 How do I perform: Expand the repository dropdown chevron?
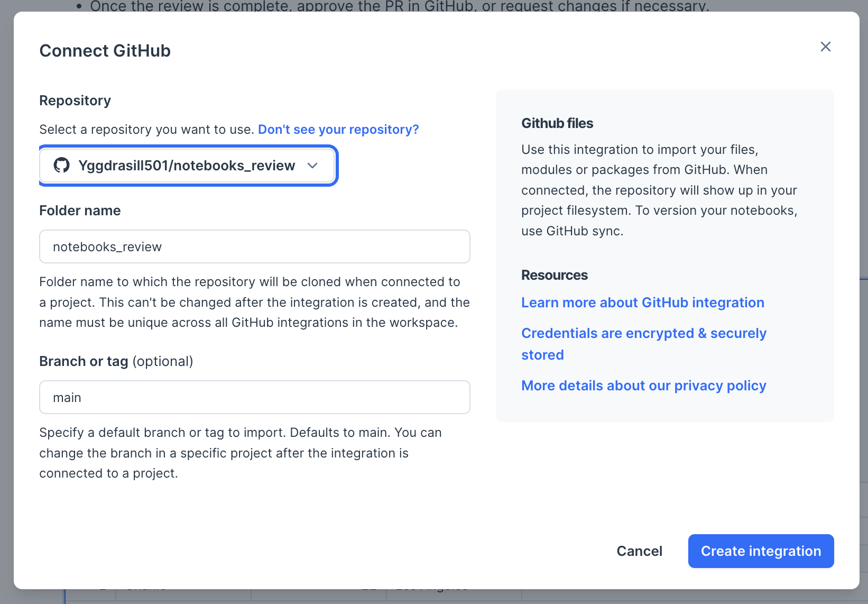312,166
